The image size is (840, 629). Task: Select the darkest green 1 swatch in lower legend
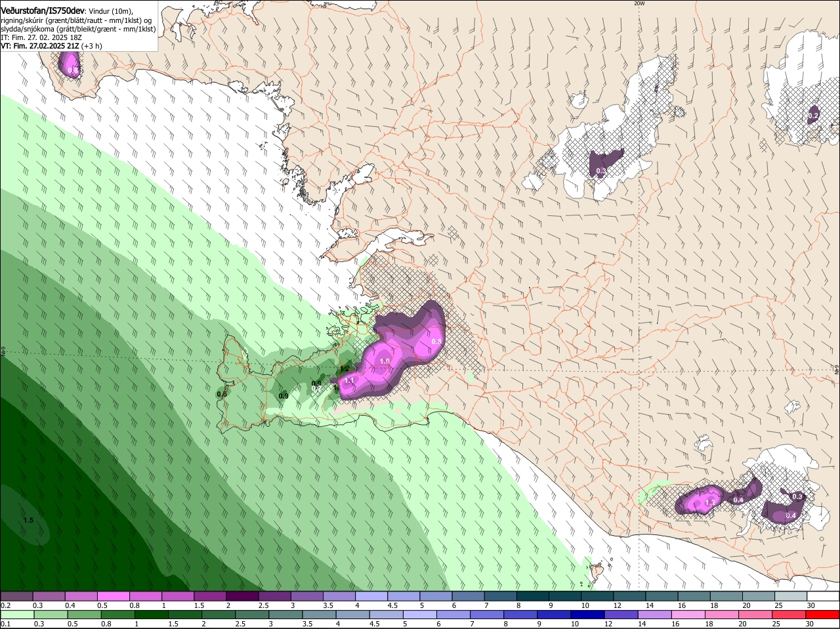point(152,615)
